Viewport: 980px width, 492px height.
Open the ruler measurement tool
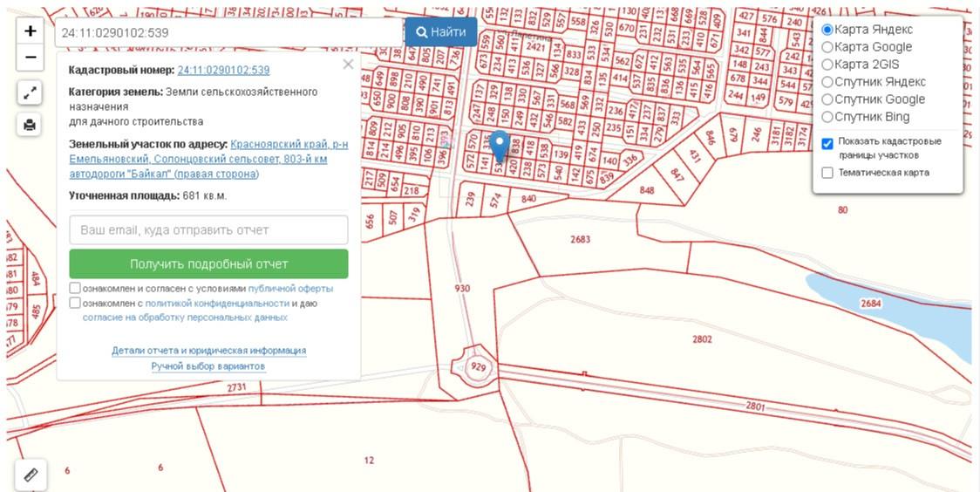[30, 475]
